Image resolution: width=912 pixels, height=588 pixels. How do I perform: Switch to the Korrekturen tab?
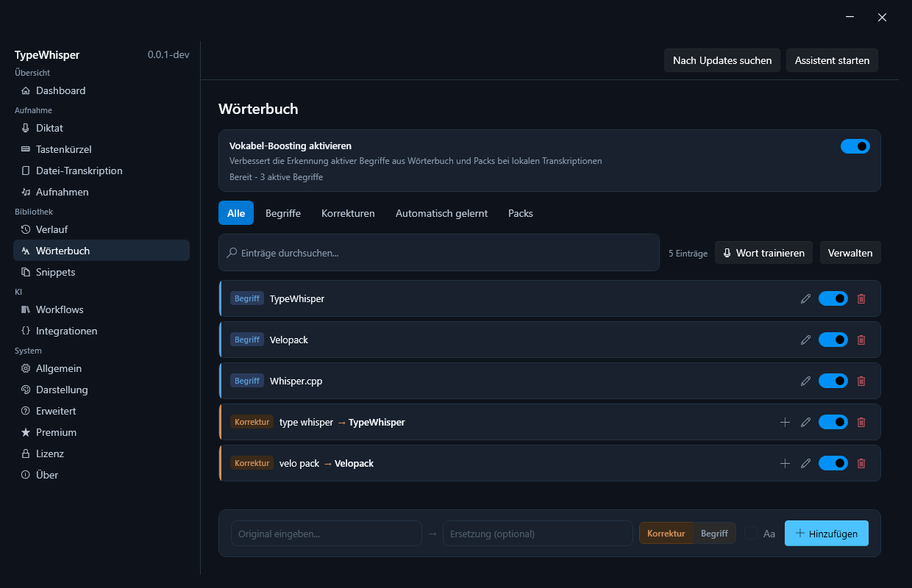click(x=348, y=213)
